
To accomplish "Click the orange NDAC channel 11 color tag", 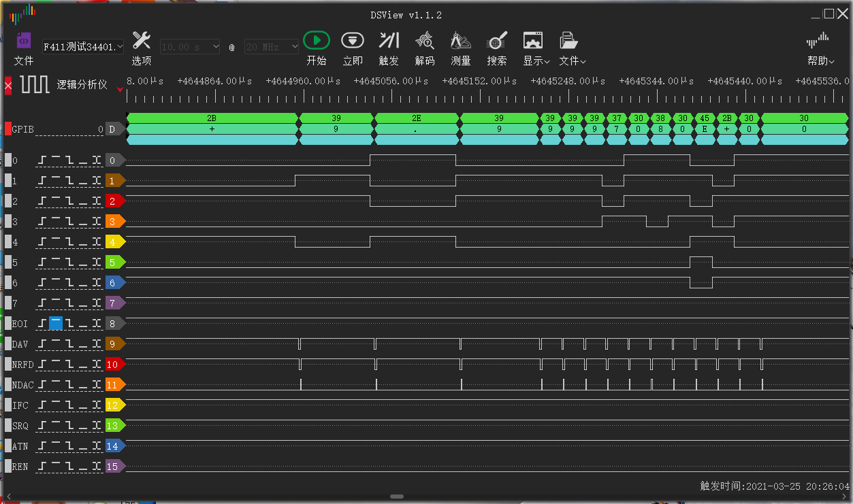I will coord(114,385).
